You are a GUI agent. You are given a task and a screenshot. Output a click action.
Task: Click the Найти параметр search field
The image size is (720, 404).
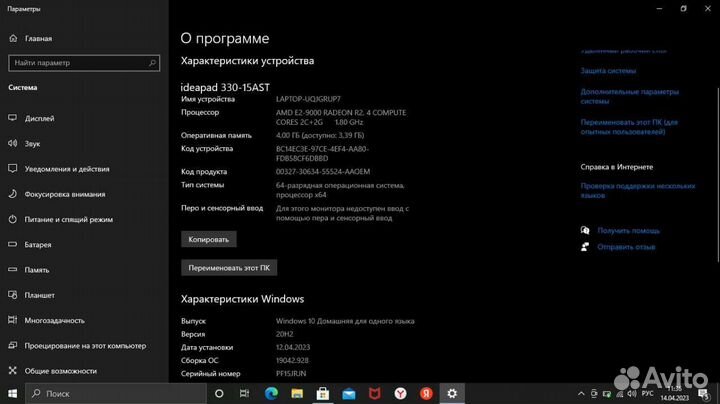click(84, 63)
